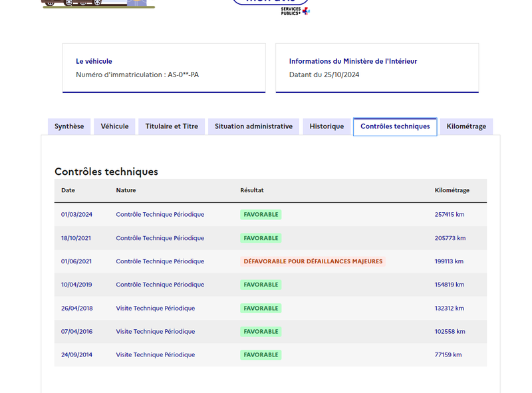Image resolution: width=532 pixels, height=393 pixels.
Task: Select the Situation administrative tab
Action: pos(253,126)
